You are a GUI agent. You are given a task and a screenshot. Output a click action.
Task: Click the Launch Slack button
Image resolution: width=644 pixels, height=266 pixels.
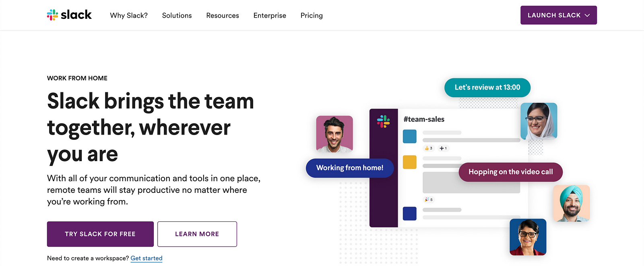point(558,15)
